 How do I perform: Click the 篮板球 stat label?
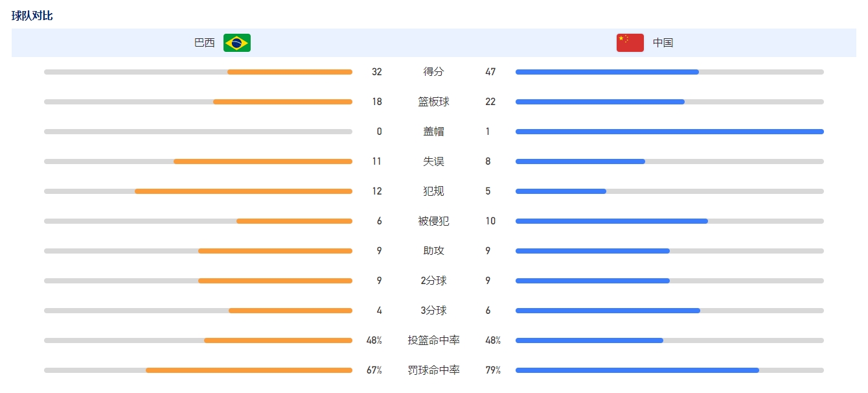[x=434, y=102]
